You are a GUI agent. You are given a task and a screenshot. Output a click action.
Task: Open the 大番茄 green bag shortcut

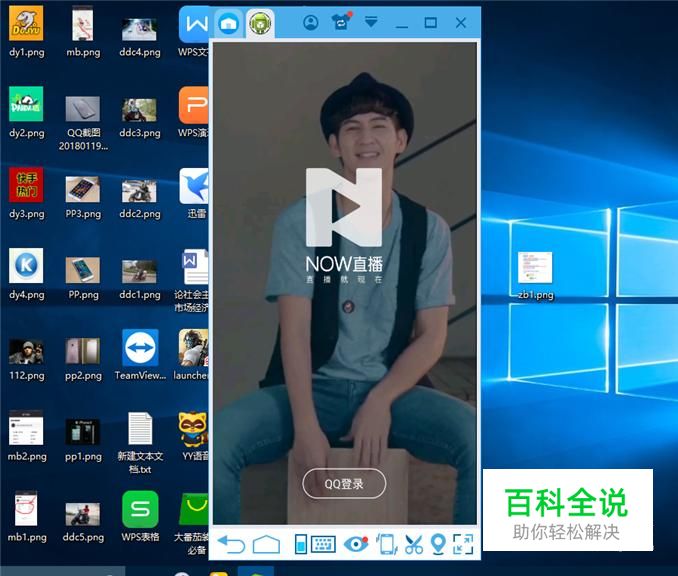click(x=192, y=523)
